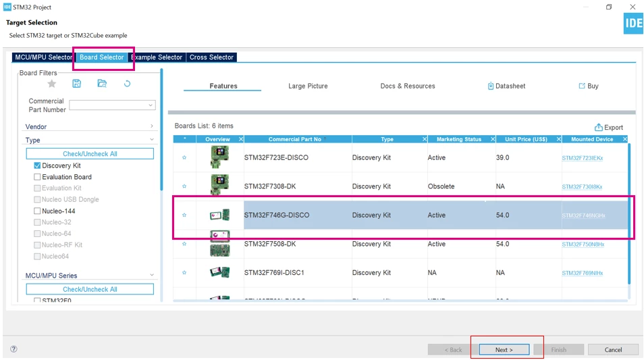Click Check/Uncheck All under MCU/MPU Series
The width and height of the screenshot is (644, 360).
90,289
